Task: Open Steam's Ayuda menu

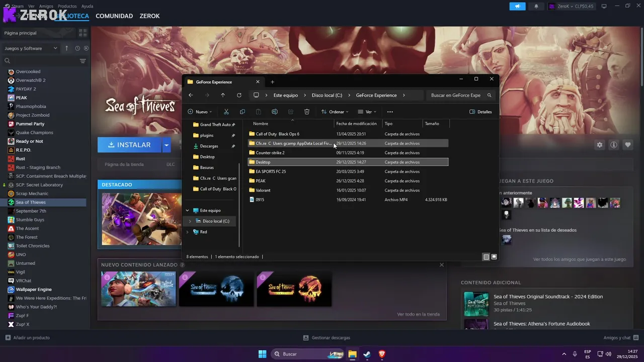Action: (x=87, y=6)
